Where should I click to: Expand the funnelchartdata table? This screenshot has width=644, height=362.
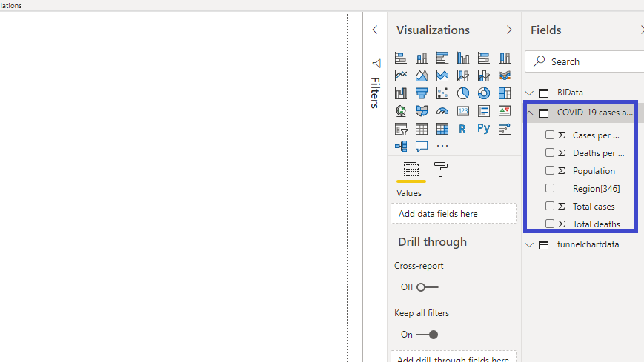click(529, 245)
